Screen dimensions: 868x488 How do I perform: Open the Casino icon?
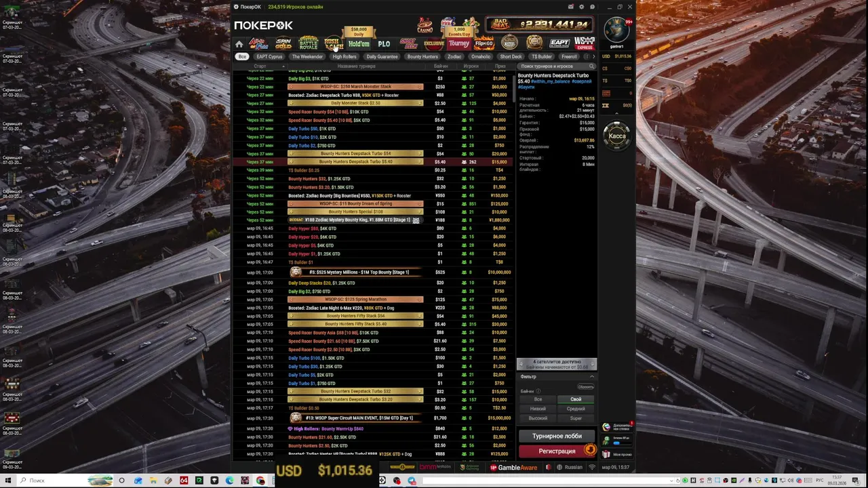click(425, 26)
